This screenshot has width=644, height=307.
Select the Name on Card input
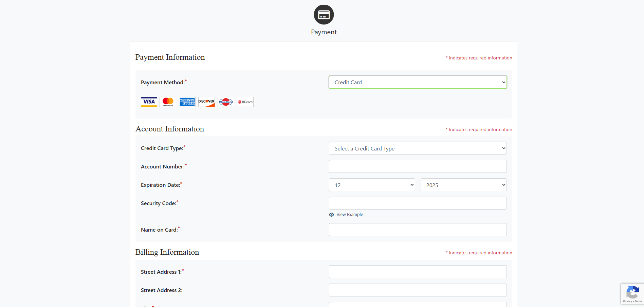418,230
